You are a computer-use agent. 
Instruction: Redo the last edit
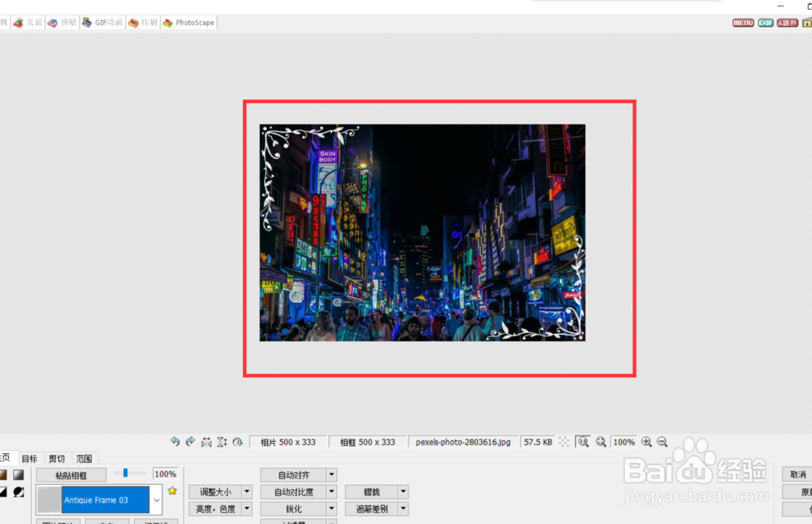pyautogui.click(x=191, y=442)
